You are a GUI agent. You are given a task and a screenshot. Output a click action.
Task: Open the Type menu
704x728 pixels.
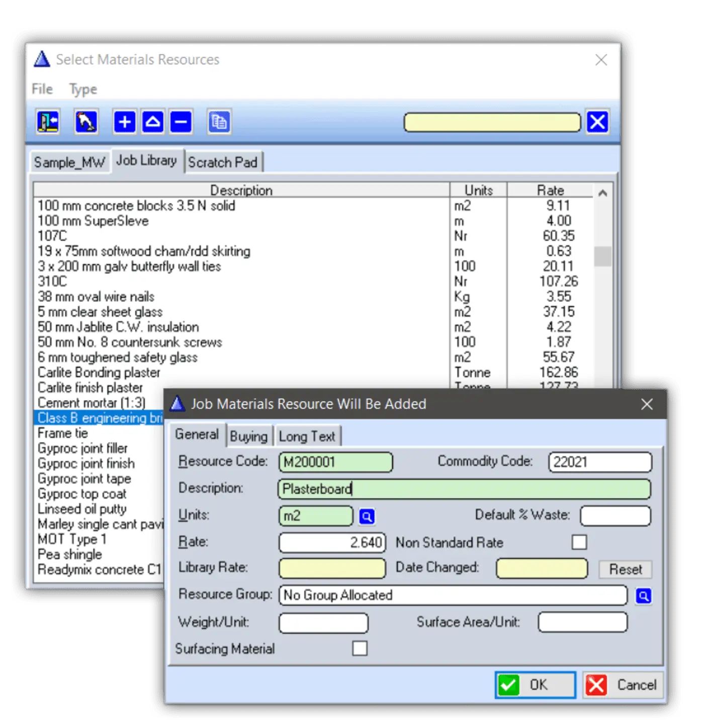[83, 89]
